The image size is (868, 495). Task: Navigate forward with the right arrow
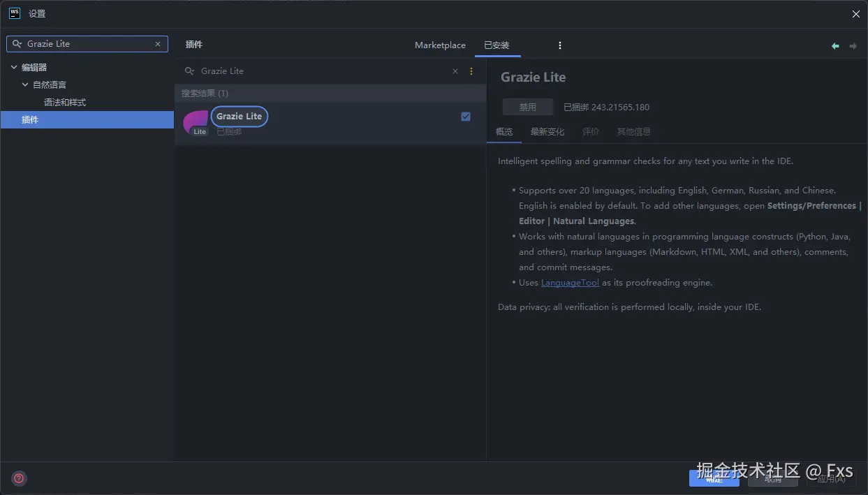pos(853,46)
